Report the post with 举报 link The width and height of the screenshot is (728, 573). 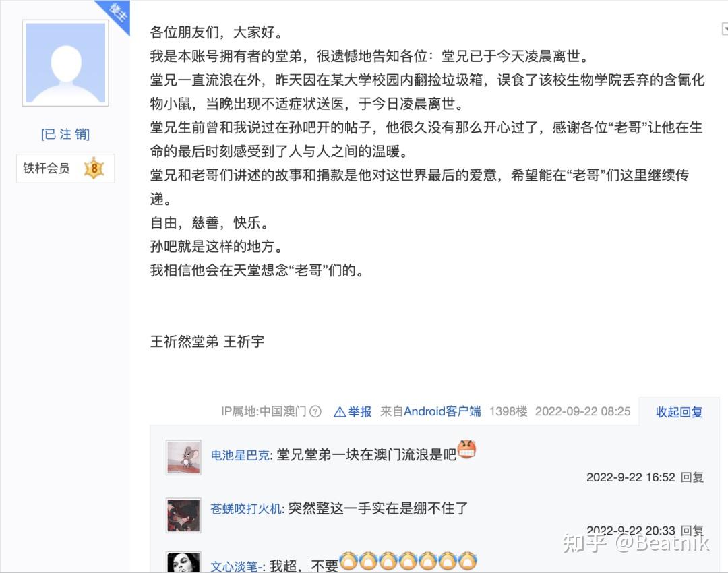coord(360,411)
